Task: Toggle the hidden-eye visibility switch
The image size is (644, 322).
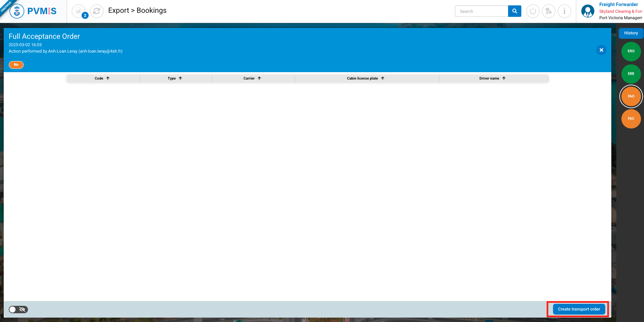Action: (x=18, y=310)
